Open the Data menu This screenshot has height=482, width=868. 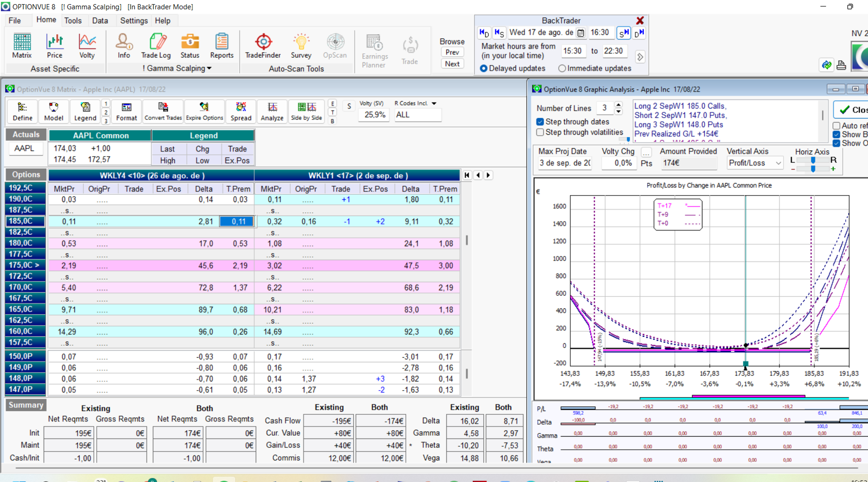tap(100, 20)
